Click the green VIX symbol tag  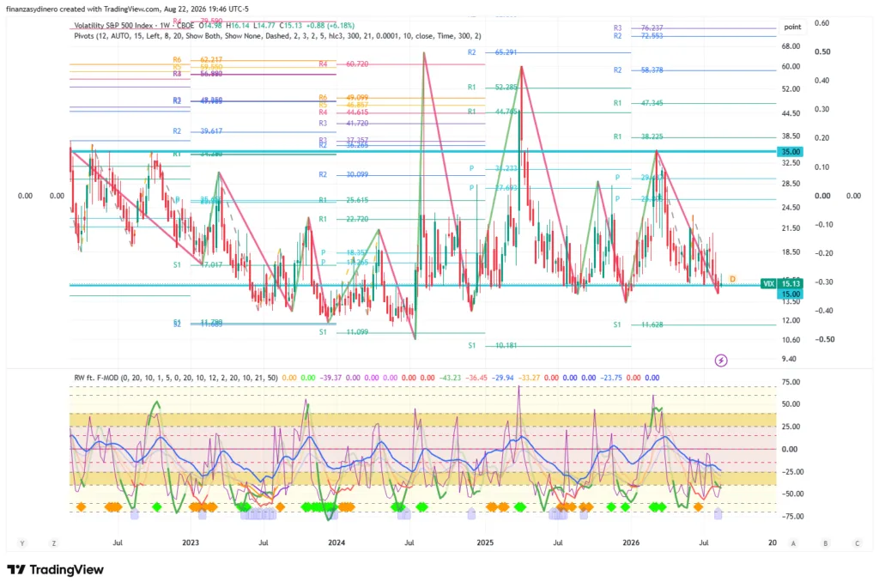[768, 283]
